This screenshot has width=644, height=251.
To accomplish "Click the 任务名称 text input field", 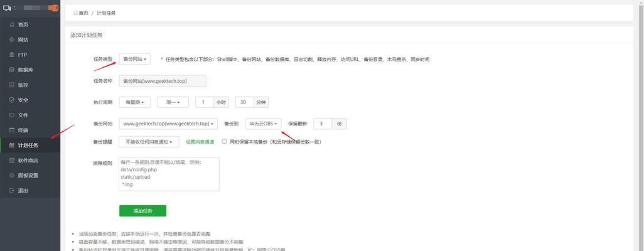I will (163, 81).
